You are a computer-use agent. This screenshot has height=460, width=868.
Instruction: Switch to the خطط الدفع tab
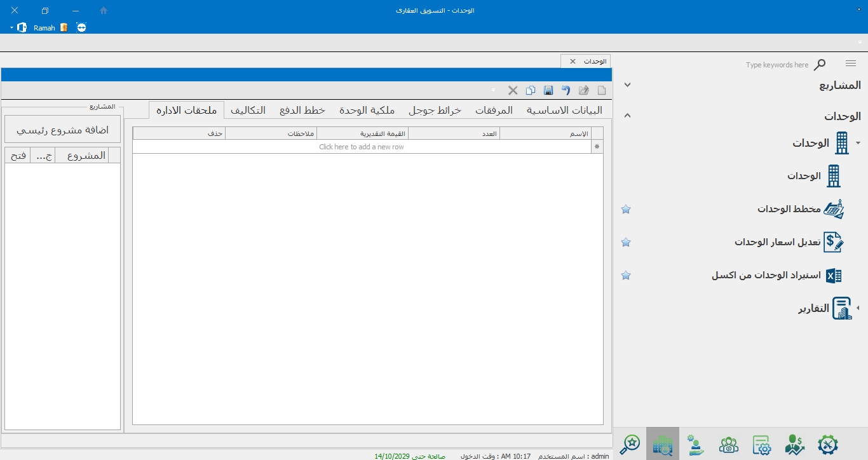(x=302, y=110)
